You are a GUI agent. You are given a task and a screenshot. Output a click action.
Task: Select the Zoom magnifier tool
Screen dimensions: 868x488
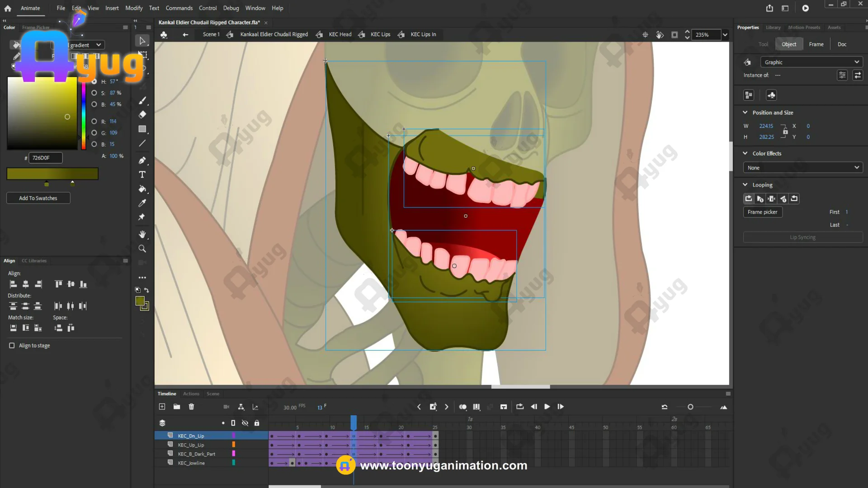142,249
